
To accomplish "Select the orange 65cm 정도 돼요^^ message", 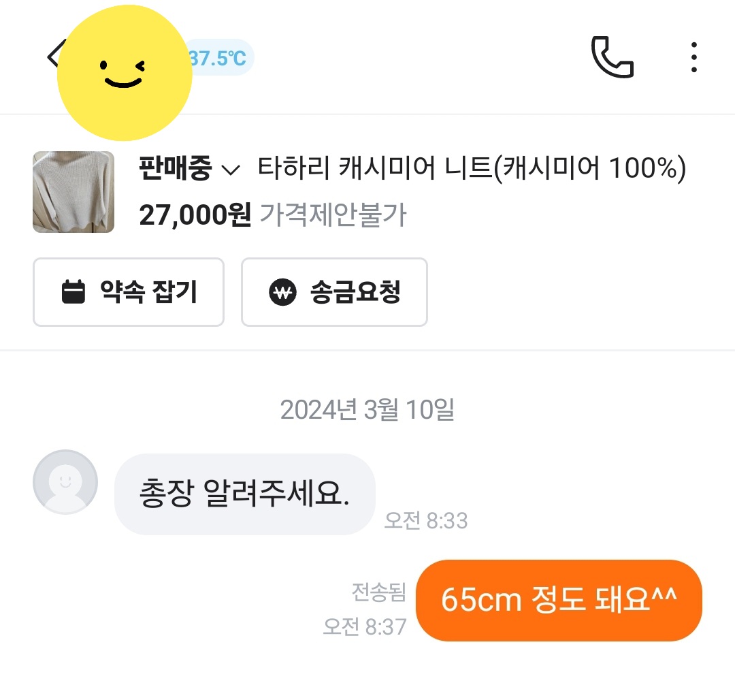I will click(x=558, y=600).
